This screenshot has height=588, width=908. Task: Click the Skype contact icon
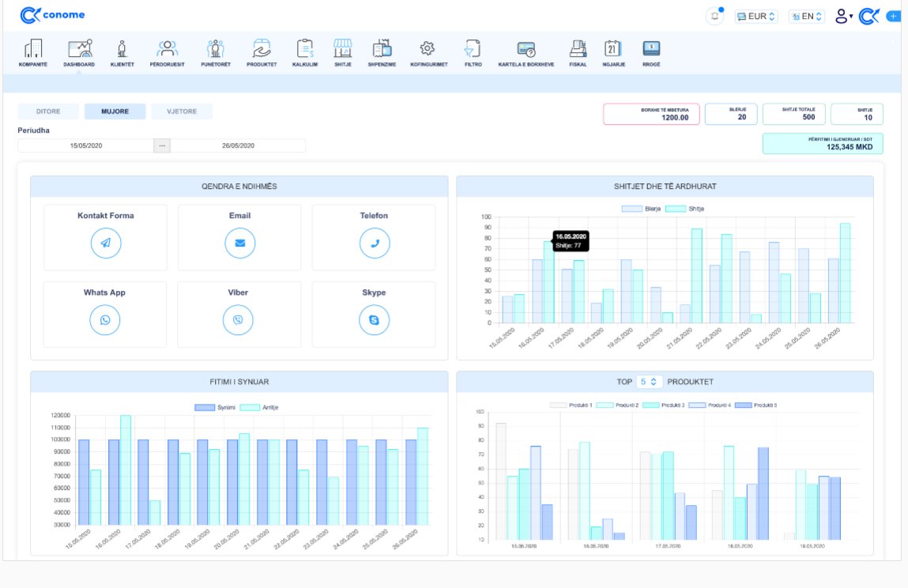coord(374,320)
